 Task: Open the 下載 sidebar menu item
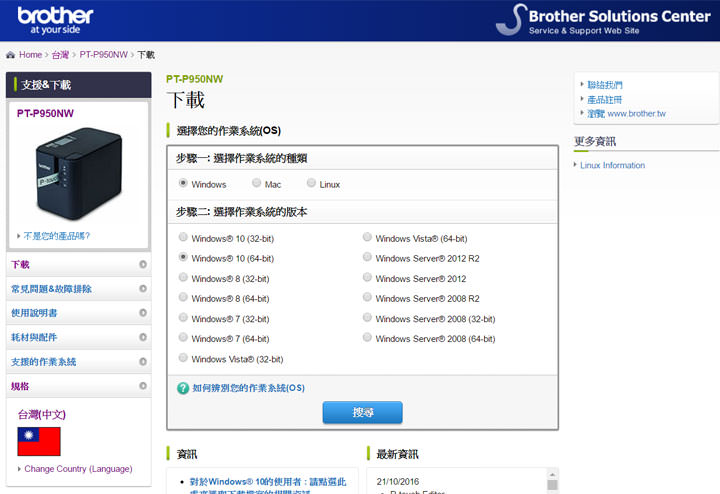tap(79, 264)
